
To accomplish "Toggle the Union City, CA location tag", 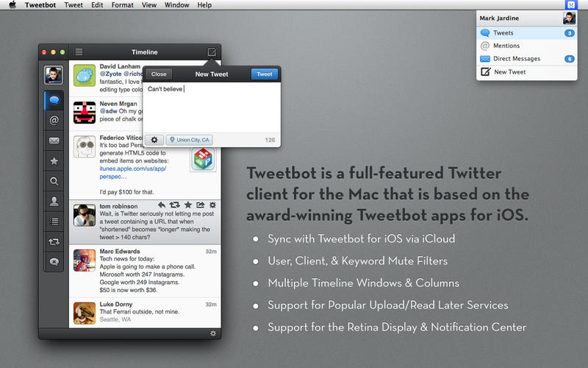I will [190, 140].
